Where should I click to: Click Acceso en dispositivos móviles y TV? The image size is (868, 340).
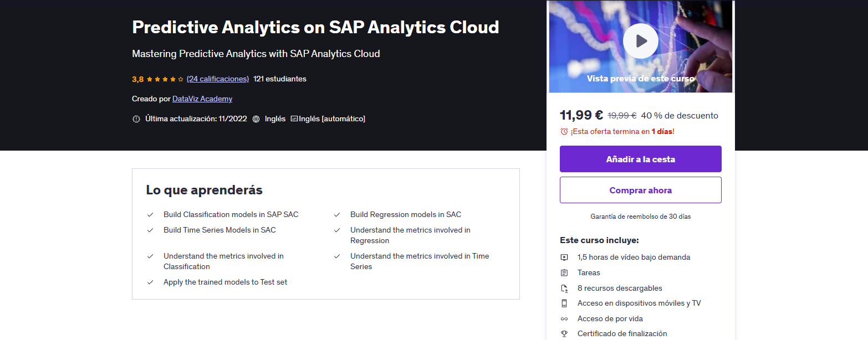(639, 303)
